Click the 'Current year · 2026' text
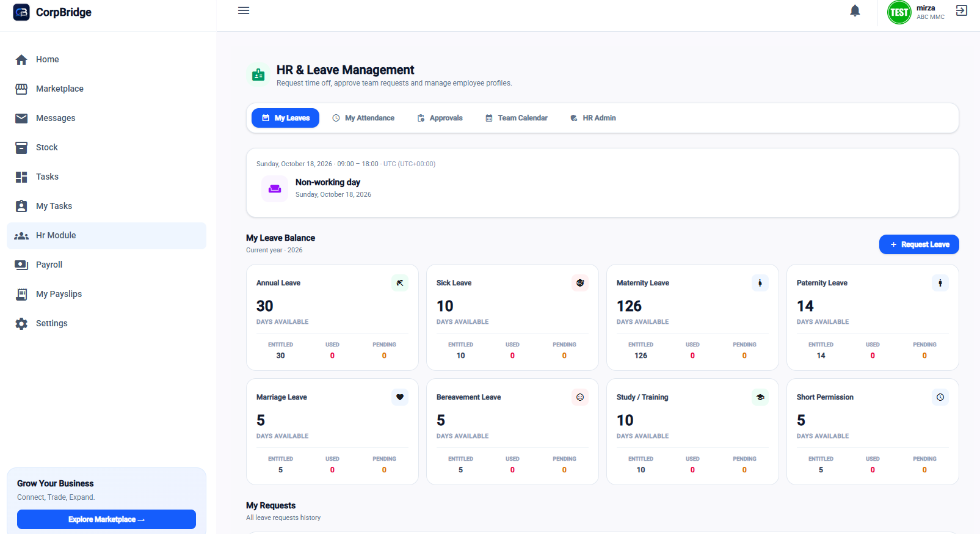The image size is (980, 534). [274, 250]
